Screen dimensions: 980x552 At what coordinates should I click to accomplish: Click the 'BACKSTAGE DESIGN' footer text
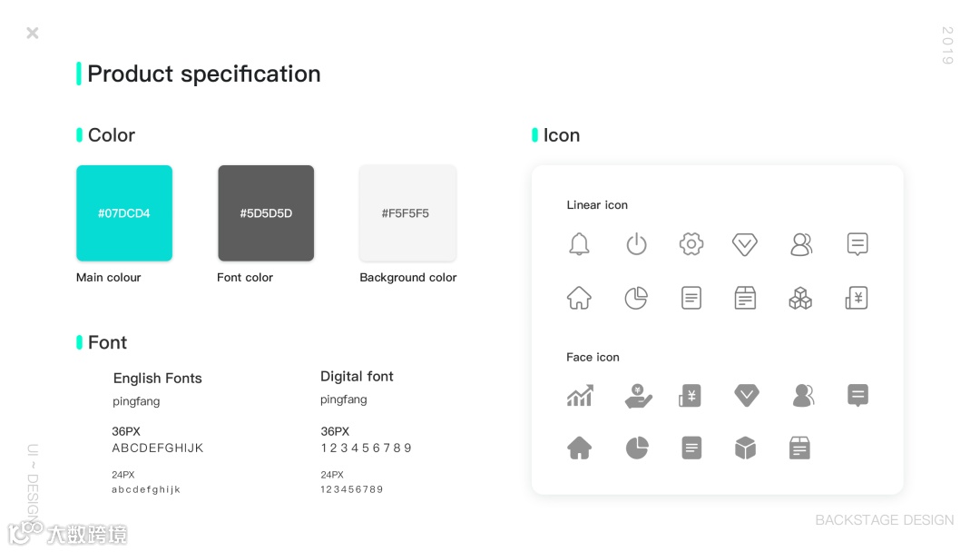coord(885,520)
